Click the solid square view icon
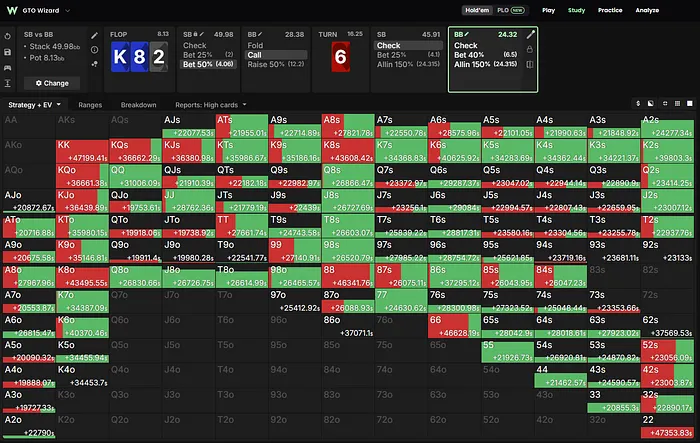 (690, 104)
